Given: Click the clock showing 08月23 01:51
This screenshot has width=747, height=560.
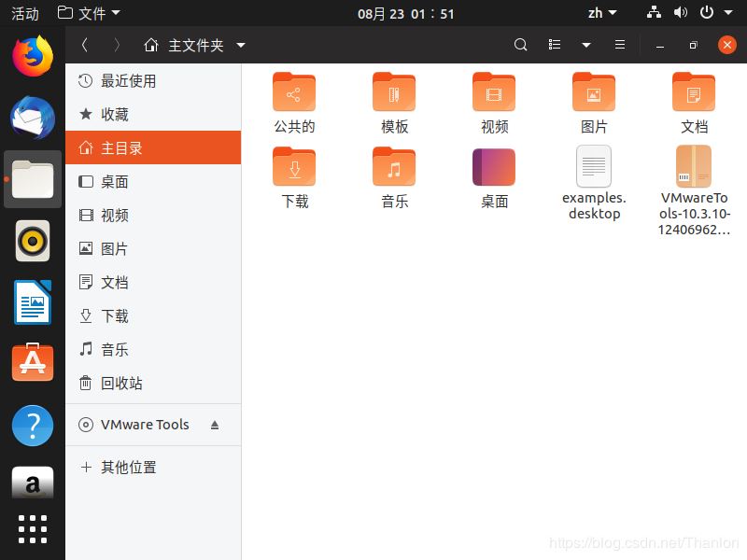Looking at the screenshot, I should pyautogui.click(x=406, y=13).
